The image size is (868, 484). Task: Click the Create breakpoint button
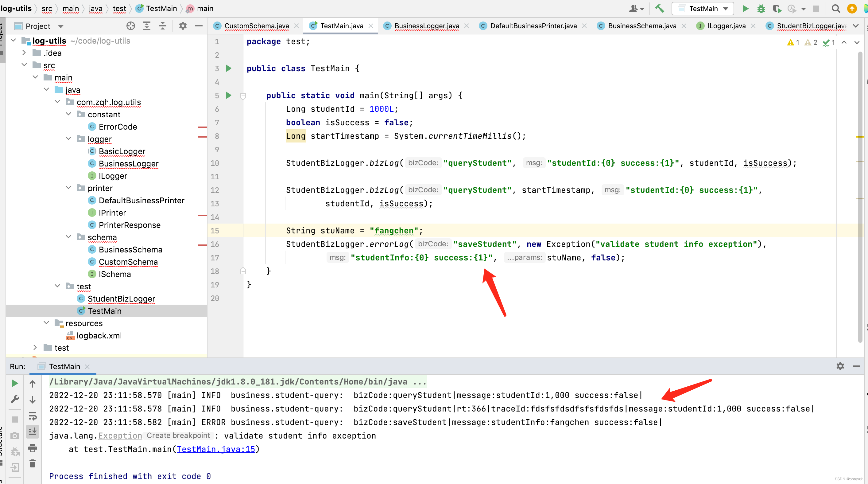click(178, 435)
